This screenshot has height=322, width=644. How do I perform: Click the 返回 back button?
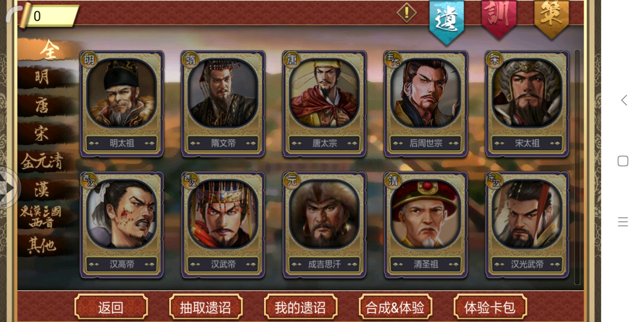click(111, 307)
